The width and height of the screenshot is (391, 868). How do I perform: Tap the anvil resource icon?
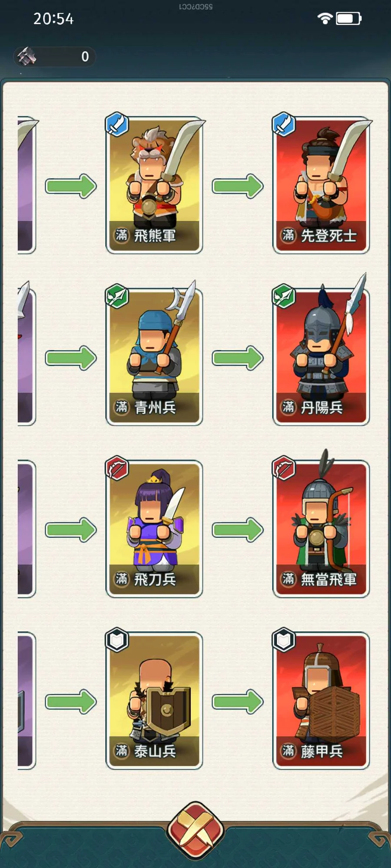coord(27,56)
